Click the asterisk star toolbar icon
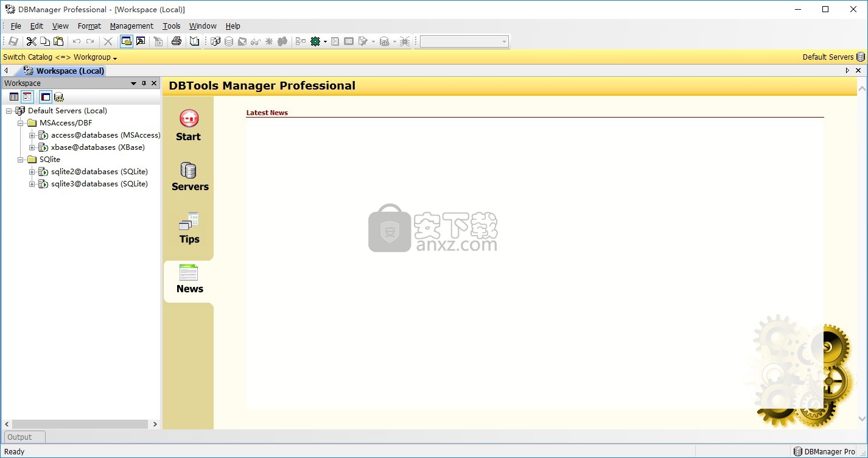The width and height of the screenshot is (868, 458). [269, 41]
